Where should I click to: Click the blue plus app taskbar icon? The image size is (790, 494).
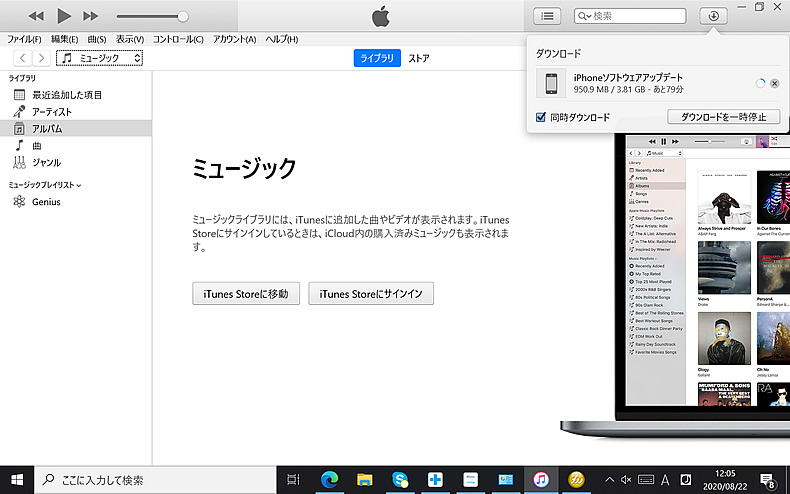[435, 479]
